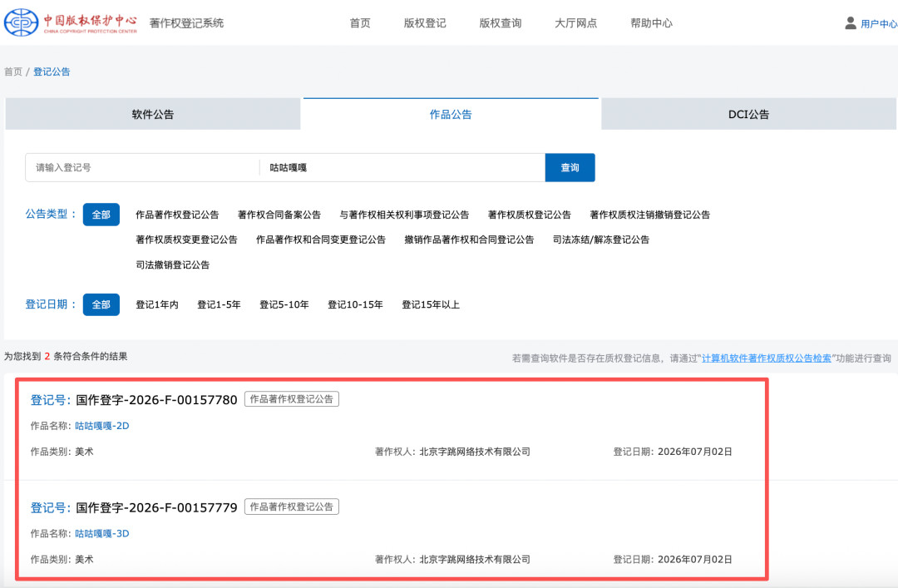Viewport: 898px width, 588px height.
Task: Filter date by 登记15年以上
Action: tap(431, 304)
